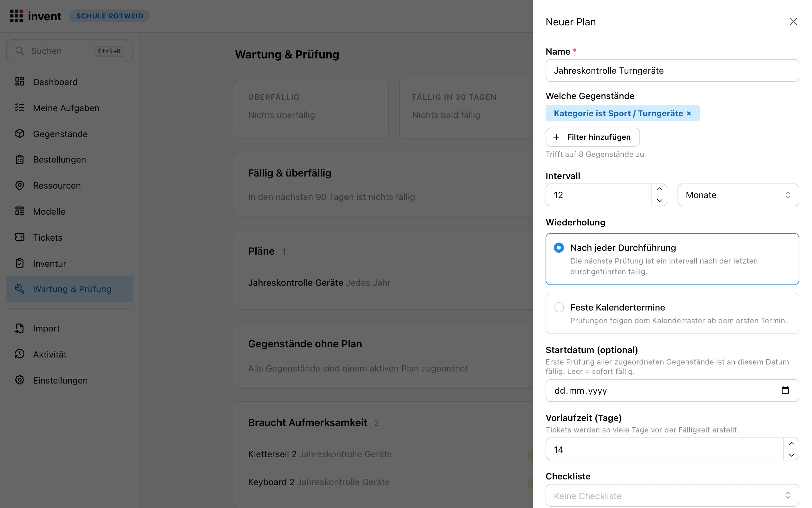Click the SCHULE ROTWEID organization badge
Viewport: 812px width, 508px height.
110,16
